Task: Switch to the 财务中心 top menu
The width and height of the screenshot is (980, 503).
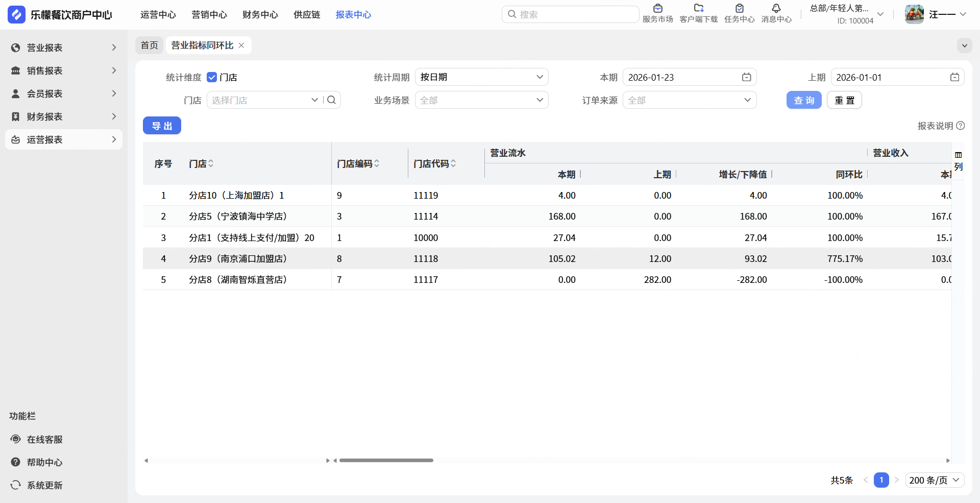Action: point(260,15)
